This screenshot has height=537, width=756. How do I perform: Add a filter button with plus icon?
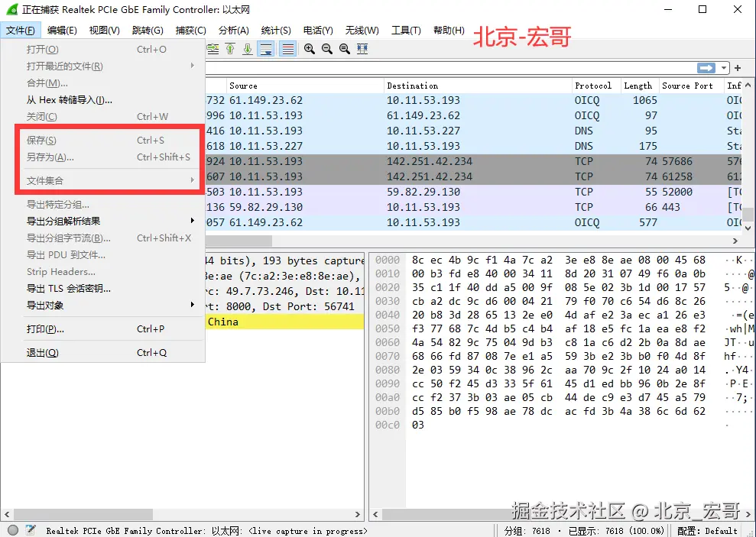point(737,68)
